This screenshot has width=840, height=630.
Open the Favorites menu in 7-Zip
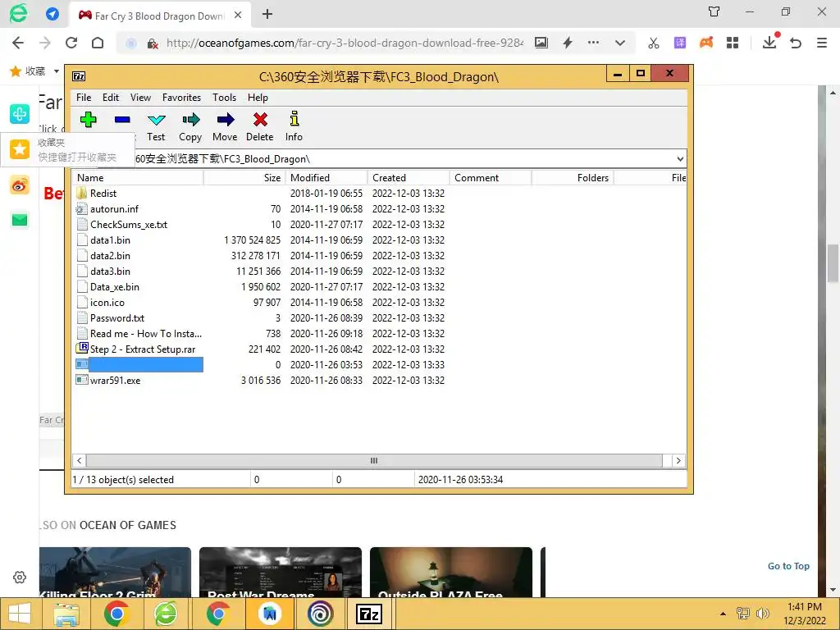tap(181, 98)
